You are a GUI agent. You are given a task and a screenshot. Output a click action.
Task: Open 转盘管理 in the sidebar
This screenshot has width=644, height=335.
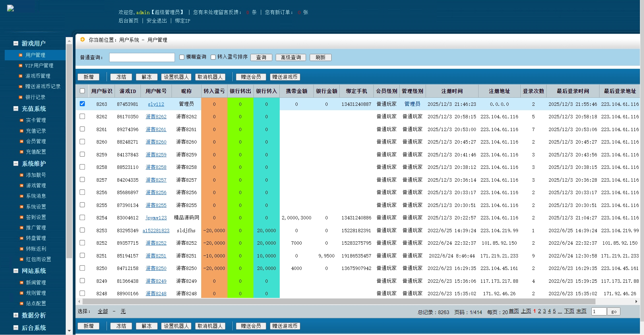(36, 238)
